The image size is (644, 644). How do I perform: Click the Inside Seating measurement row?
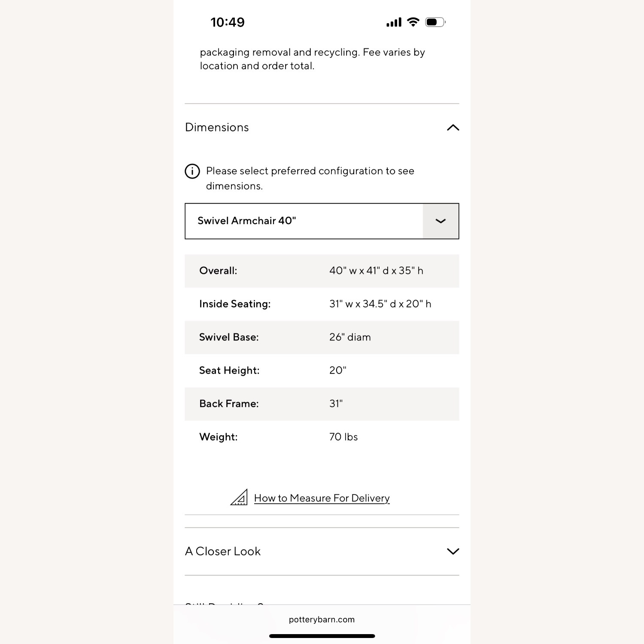pyautogui.click(x=322, y=304)
